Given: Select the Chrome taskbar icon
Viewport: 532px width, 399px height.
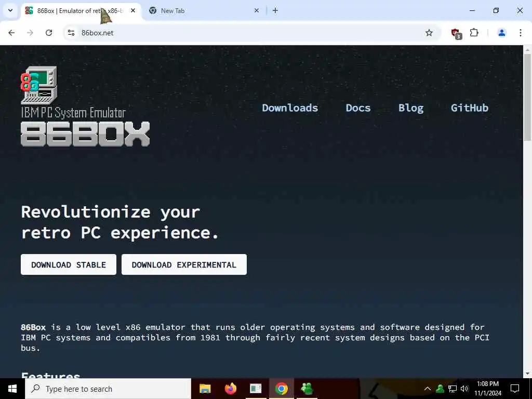Looking at the screenshot, I should (281, 389).
